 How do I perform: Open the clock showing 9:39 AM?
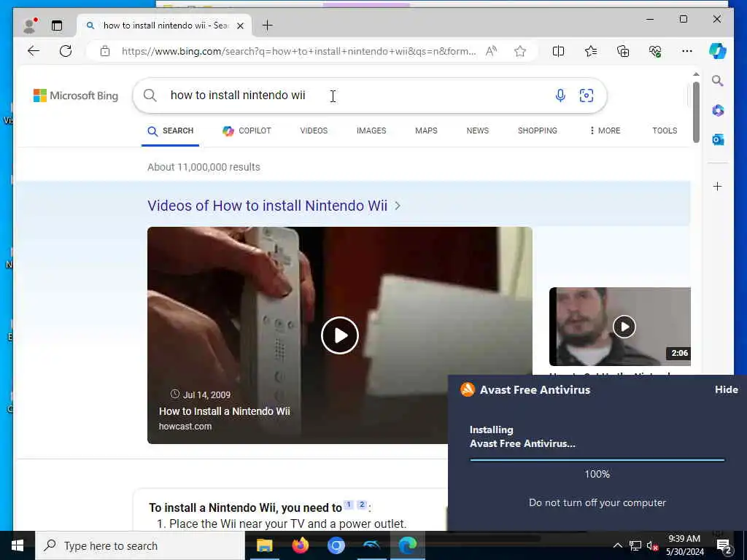(x=684, y=545)
